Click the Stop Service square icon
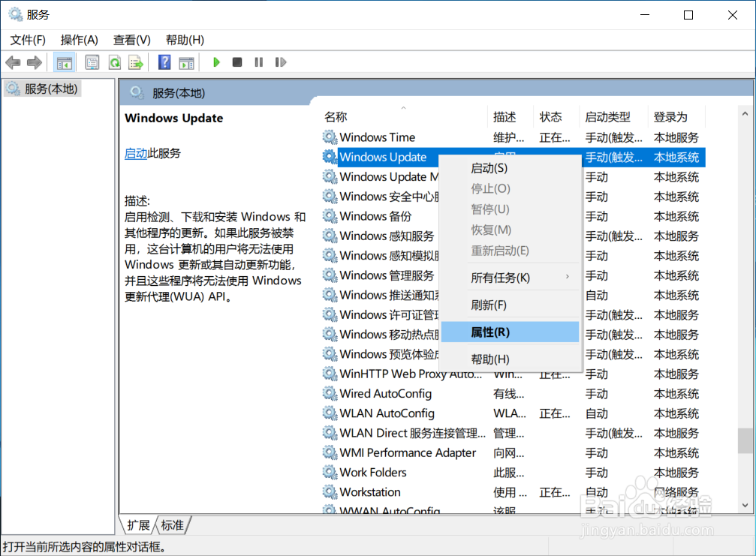 (236, 62)
